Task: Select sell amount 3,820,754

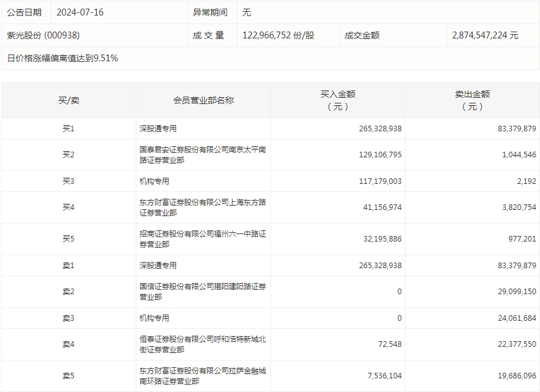Action: (520, 207)
